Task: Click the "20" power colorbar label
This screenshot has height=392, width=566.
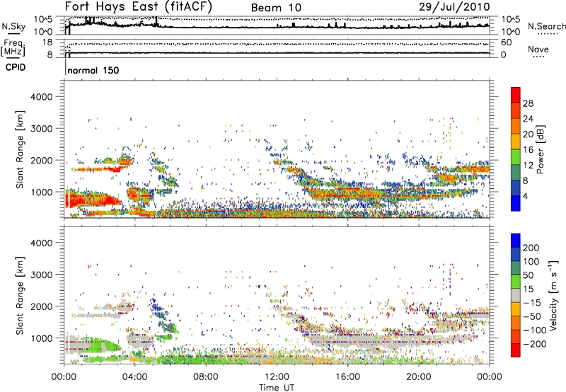Action: click(x=528, y=134)
